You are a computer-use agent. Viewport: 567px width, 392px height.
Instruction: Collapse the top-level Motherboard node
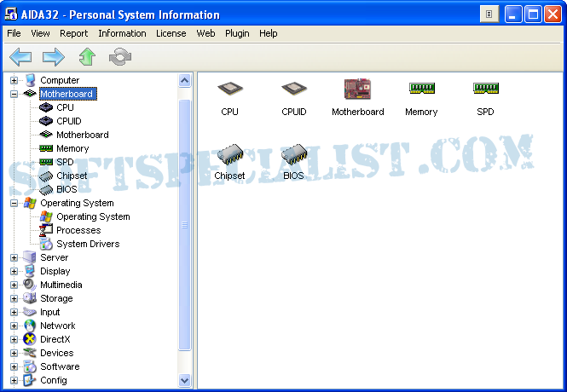click(x=14, y=94)
